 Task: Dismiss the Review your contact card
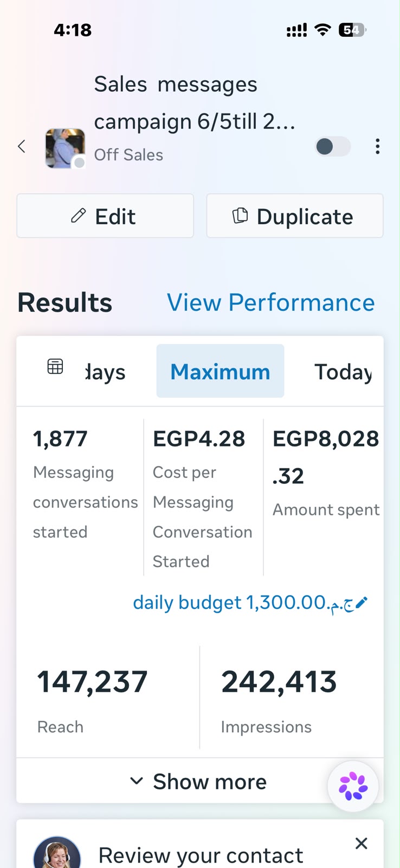click(362, 843)
